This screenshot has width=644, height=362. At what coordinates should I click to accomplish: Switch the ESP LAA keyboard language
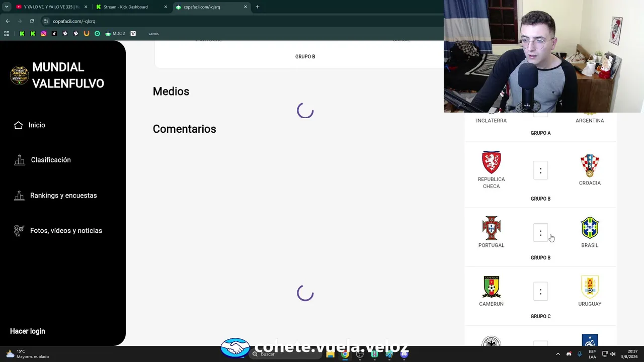coord(592,354)
